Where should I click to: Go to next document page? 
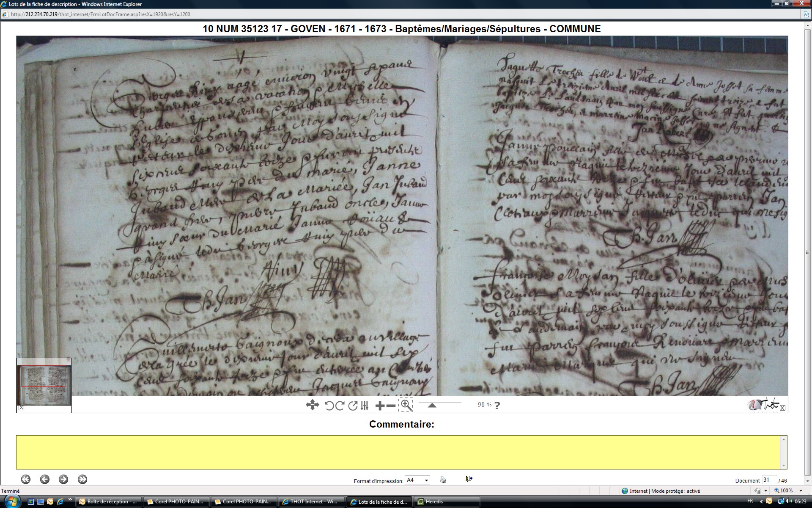[63, 479]
